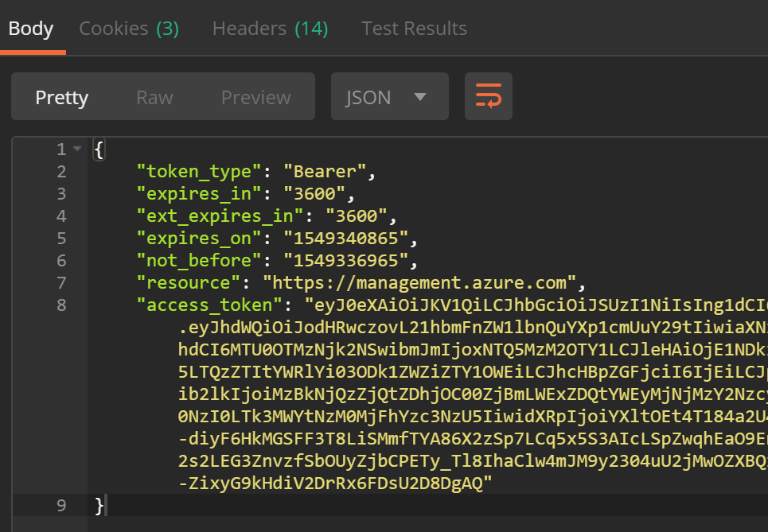Toggle the line wrap icon button
768x532 pixels.
(489, 96)
